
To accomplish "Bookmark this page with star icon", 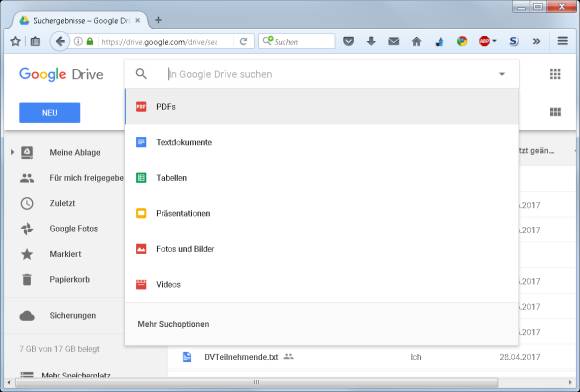I will [x=15, y=41].
